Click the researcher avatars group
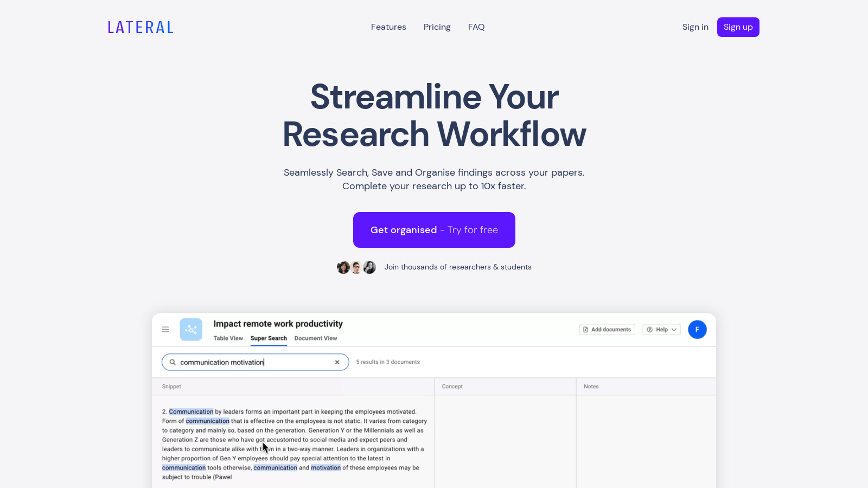The width and height of the screenshot is (868, 488). click(356, 267)
